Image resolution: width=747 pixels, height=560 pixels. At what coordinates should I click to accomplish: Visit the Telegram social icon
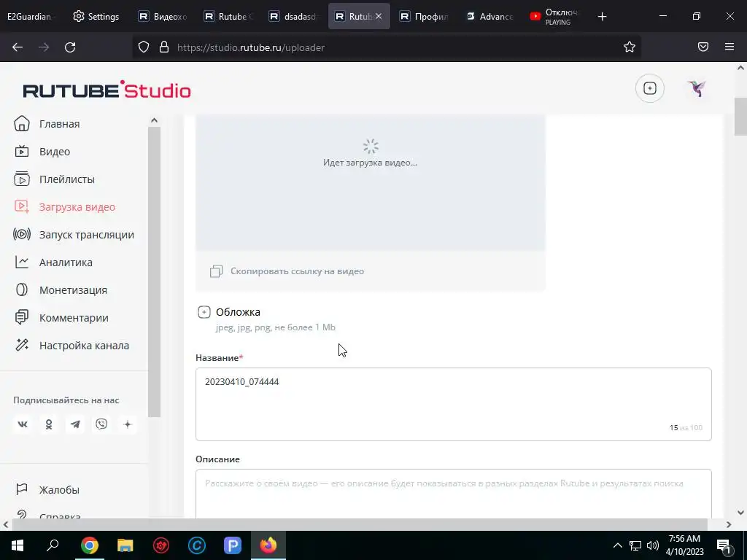[x=75, y=424]
